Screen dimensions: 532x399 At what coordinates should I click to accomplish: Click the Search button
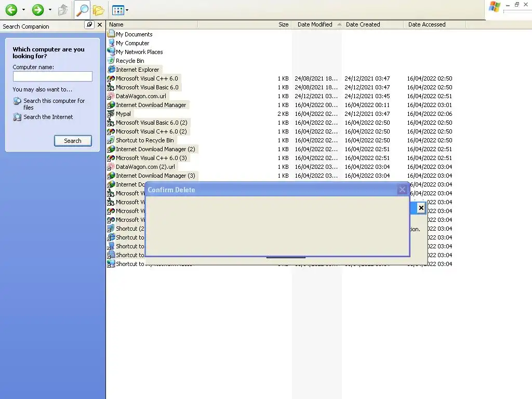tap(73, 141)
